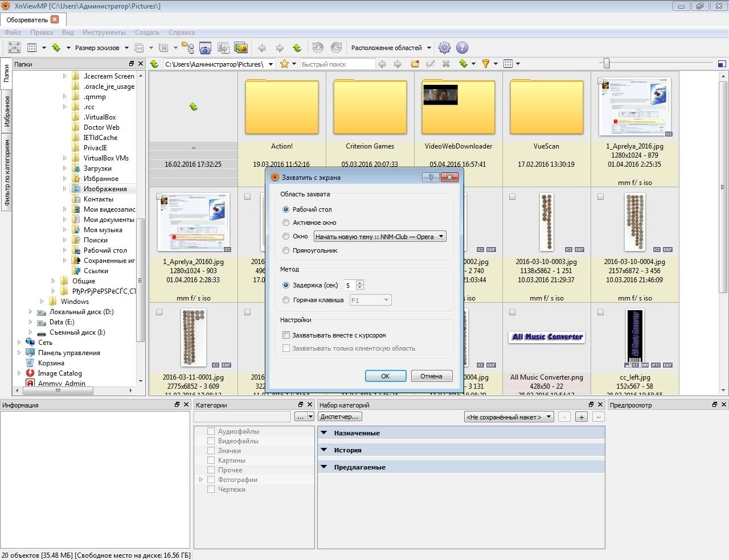This screenshot has width=729, height=560.
Task: Click the green up-folder arrow in main toolbar
Action: pyautogui.click(x=297, y=48)
